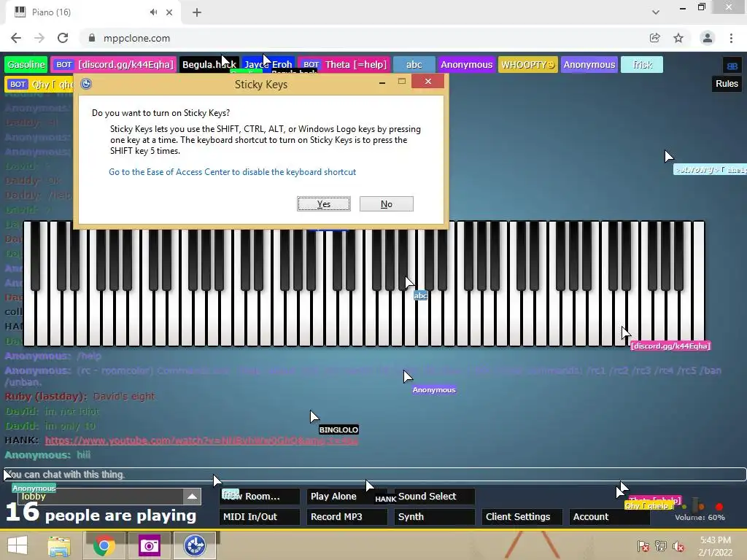Mute the Piano tab audio icon
This screenshot has height=560, width=747.
click(x=153, y=12)
